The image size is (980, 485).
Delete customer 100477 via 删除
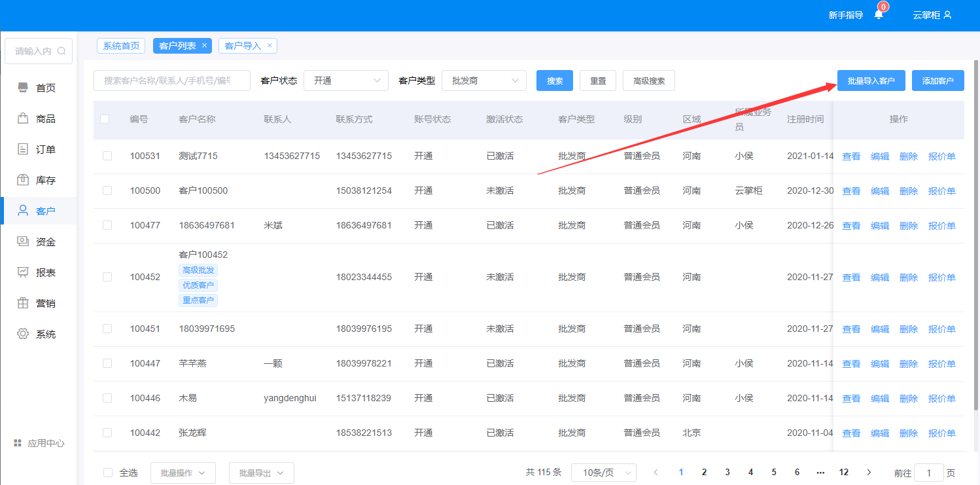(x=909, y=226)
